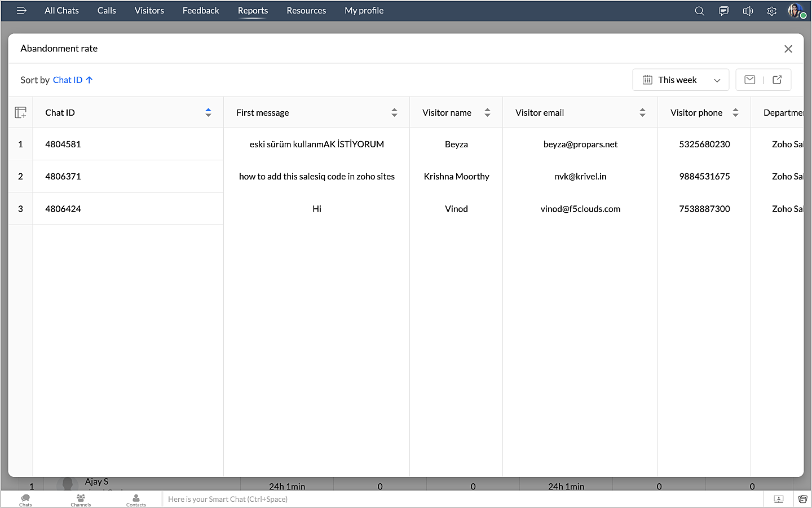Open the settings gear icon
The image size is (812, 508).
click(x=772, y=11)
